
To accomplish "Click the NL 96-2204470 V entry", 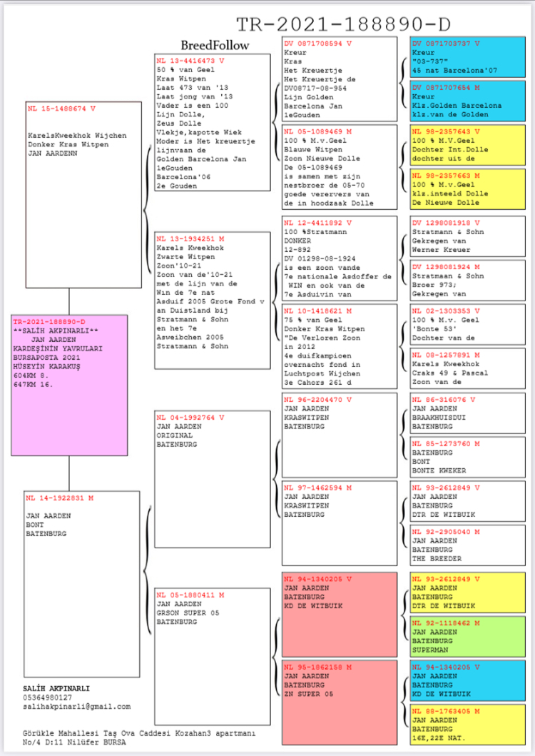I will click(x=340, y=435).
